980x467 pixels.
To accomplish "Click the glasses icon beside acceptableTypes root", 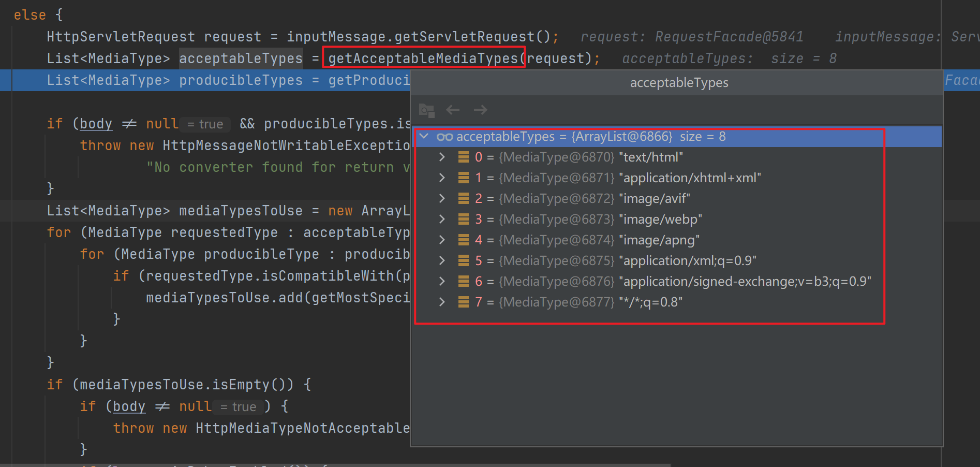I will tap(444, 137).
